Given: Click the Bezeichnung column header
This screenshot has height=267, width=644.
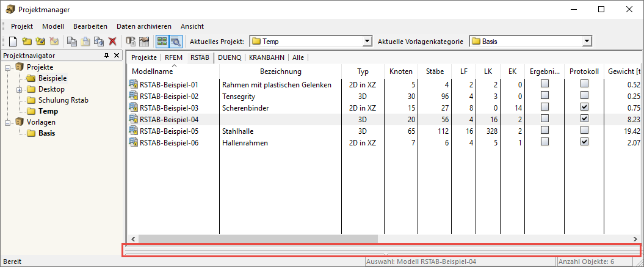Looking at the screenshot, I should [x=281, y=71].
